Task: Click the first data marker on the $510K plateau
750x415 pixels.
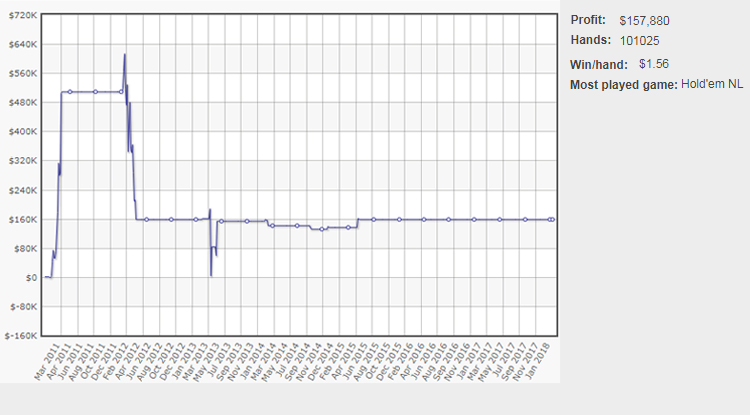Action: (x=69, y=92)
